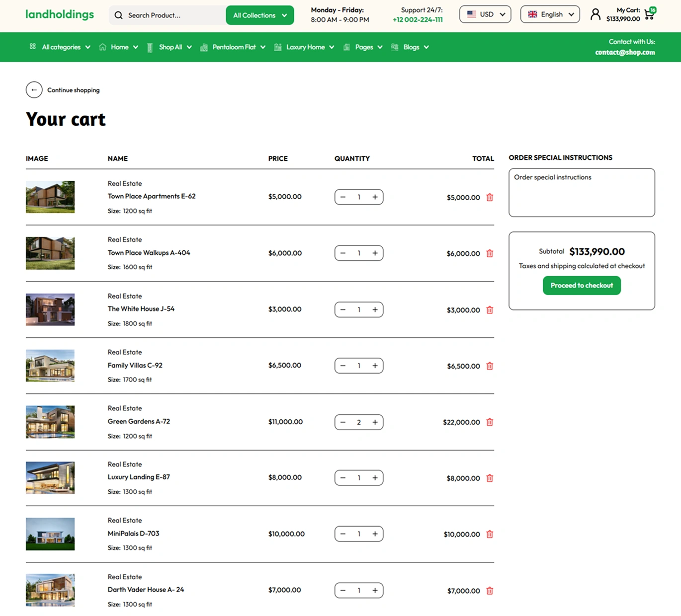
Task: Open the Pentaloom Flat menu
Action: (x=233, y=47)
